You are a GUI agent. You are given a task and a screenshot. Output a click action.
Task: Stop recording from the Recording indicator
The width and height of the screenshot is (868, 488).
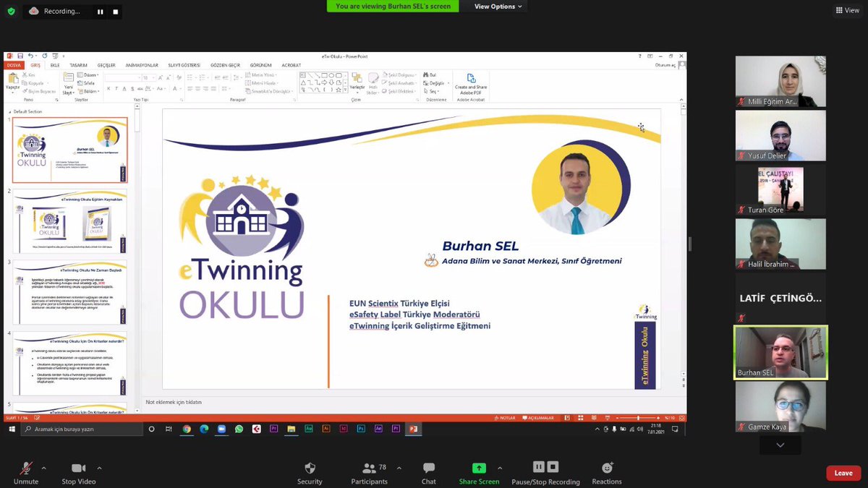tap(115, 12)
